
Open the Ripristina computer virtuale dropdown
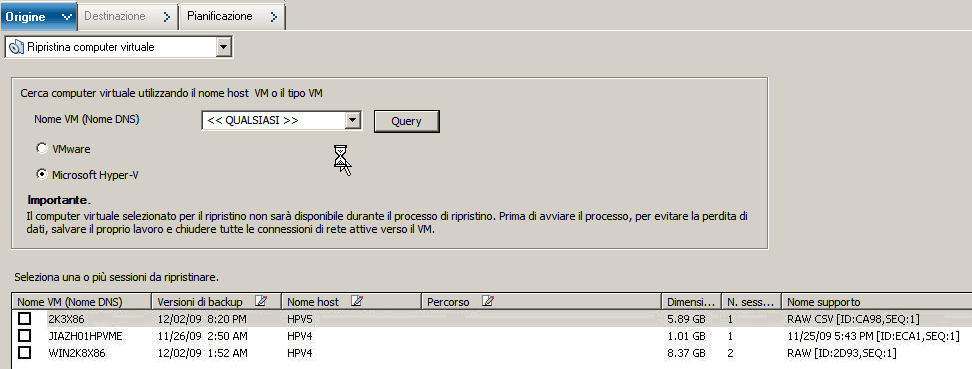click(224, 47)
